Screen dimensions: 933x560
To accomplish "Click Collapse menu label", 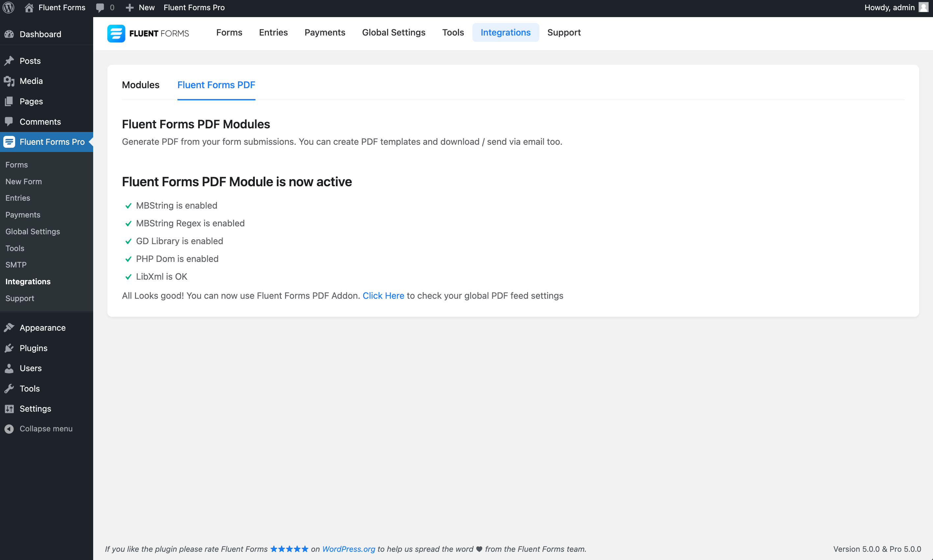I will click(46, 429).
